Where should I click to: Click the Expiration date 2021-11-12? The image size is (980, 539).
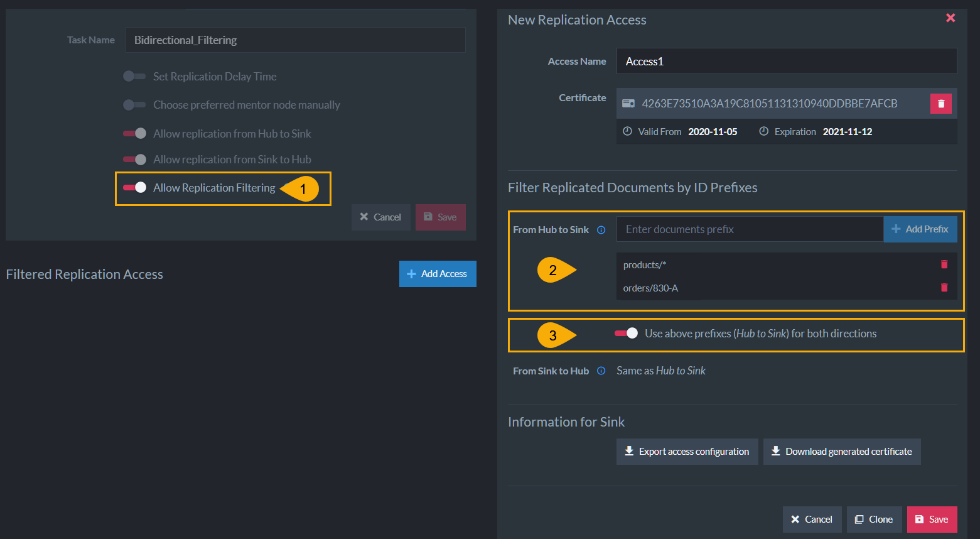point(848,132)
